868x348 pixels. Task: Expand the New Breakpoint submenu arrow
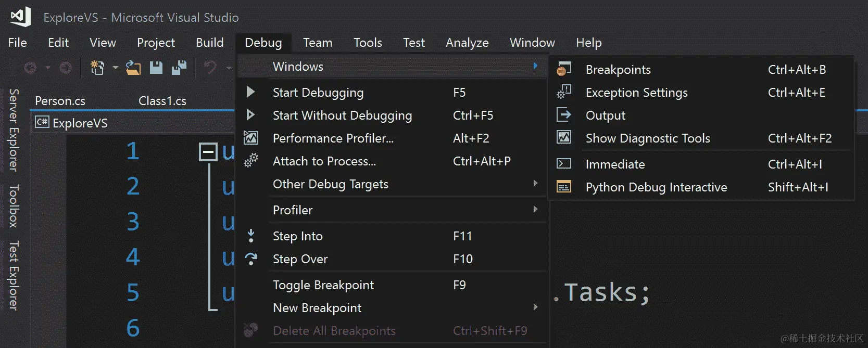pyautogui.click(x=535, y=307)
